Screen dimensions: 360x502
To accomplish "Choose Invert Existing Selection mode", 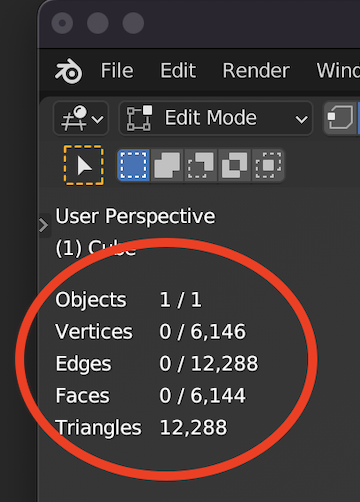I will 235,165.
